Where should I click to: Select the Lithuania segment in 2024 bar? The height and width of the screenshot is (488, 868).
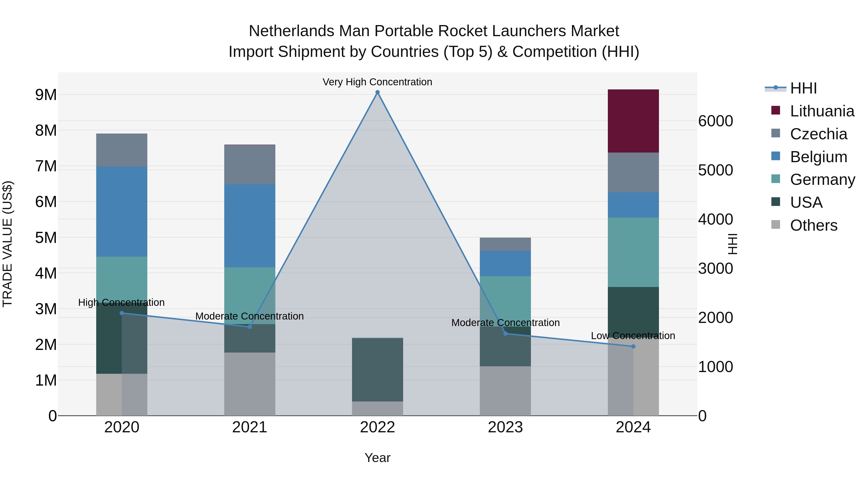[x=633, y=121]
